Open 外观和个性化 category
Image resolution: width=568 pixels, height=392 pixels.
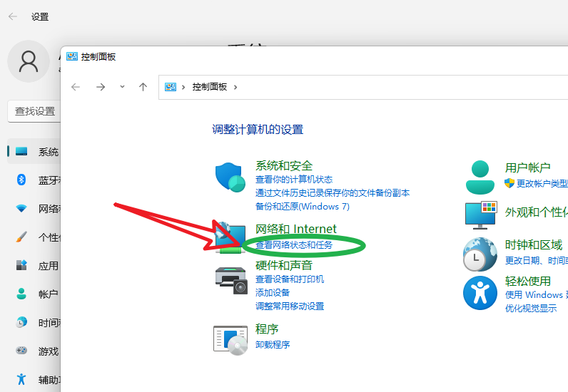[x=536, y=212]
